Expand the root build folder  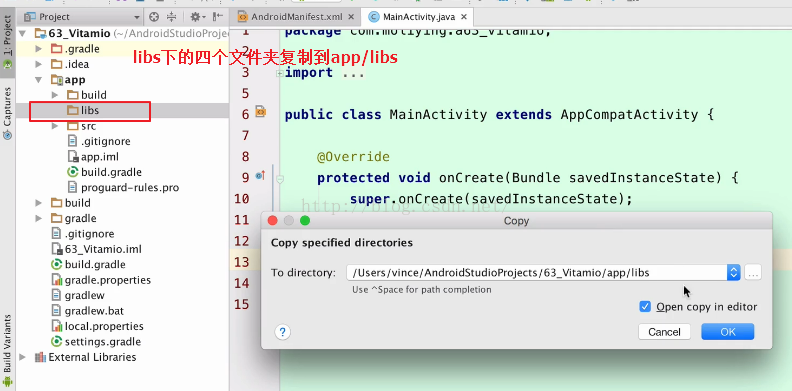coord(39,203)
